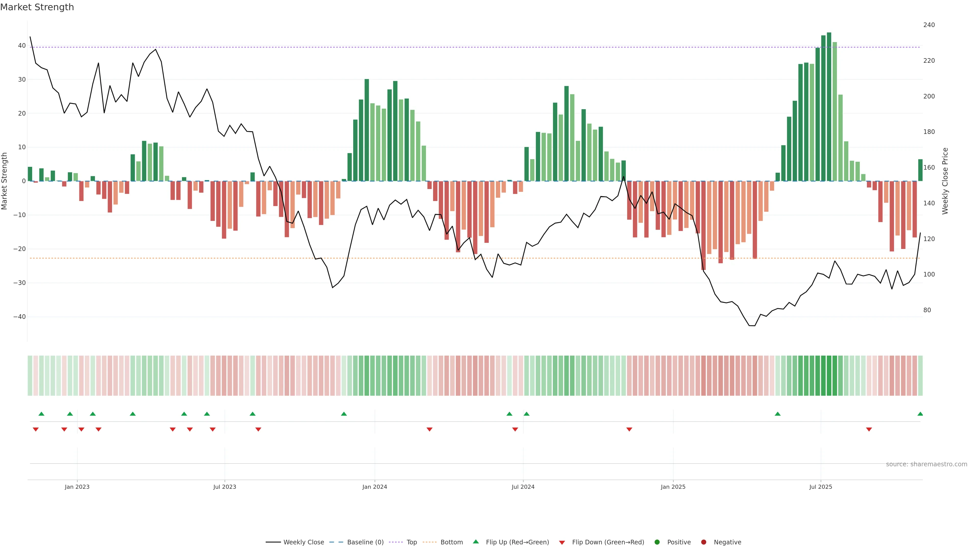This screenshot has width=980, height=551.
Task: Click the Jan 2024 axis label
Action: pos(374,487)
